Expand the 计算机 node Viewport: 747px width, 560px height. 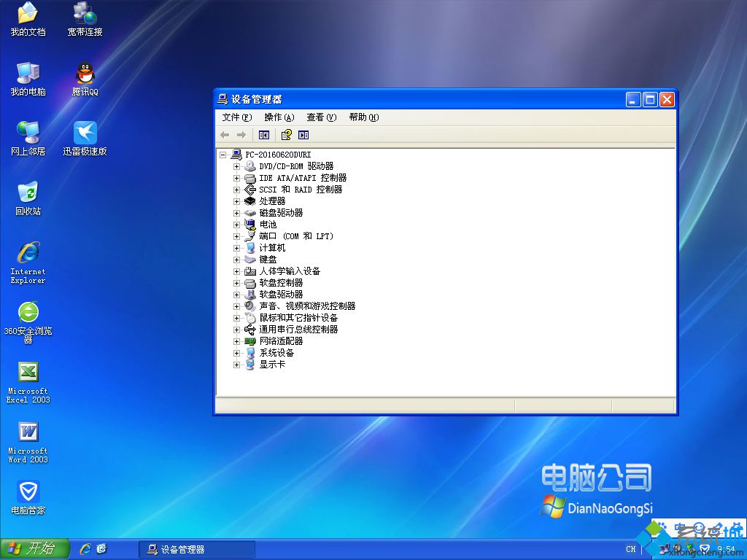tap(236, 248)
